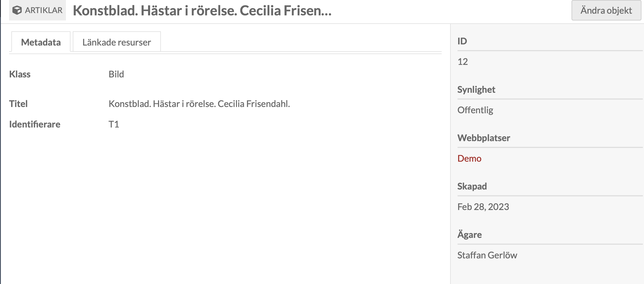The height and width of the screenshot is (284, 644).
Task: Click the Artiklar box icon
Action: 17,10
